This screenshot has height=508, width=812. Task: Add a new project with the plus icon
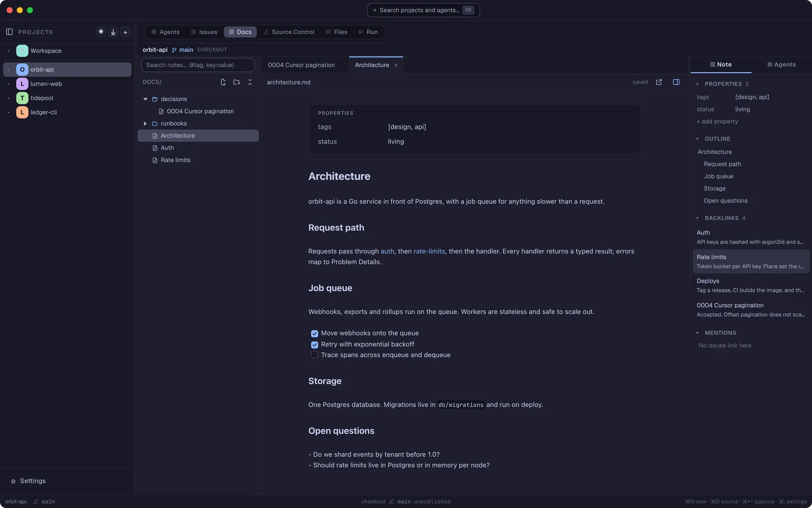tap(125, 32)
